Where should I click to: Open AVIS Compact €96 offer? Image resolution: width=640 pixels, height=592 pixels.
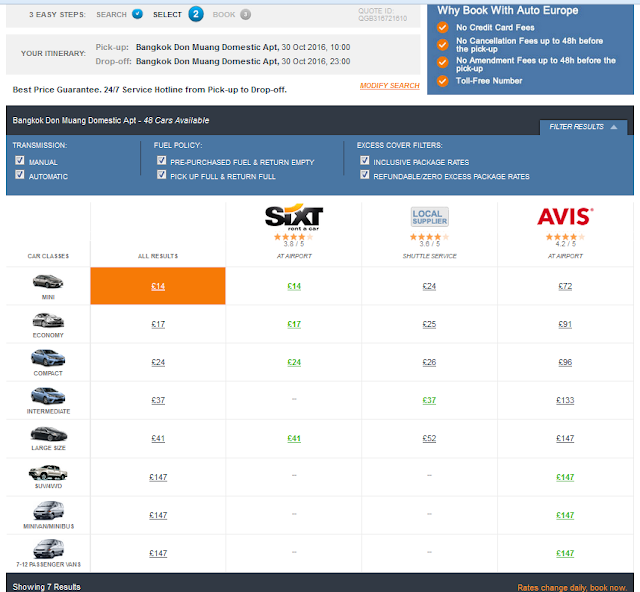coord(565,362)
